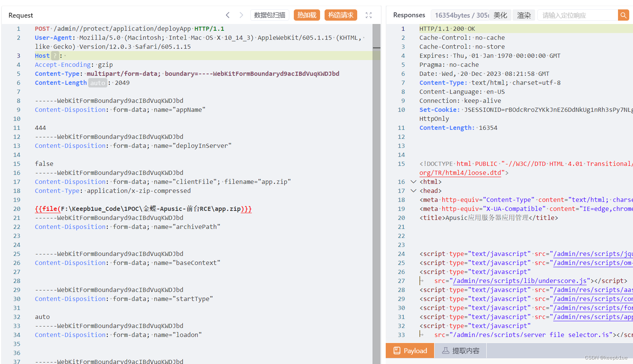Click the filename="app.zip" disposition line
The image size is (633, 364).
pos(163,182)
